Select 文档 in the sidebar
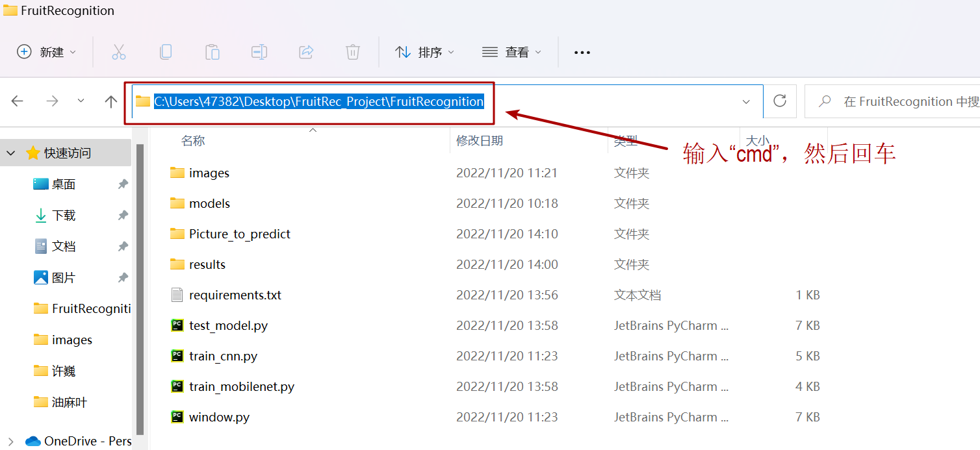The width and height of the screenshot is (980, 450). click(x=64, y=247)
